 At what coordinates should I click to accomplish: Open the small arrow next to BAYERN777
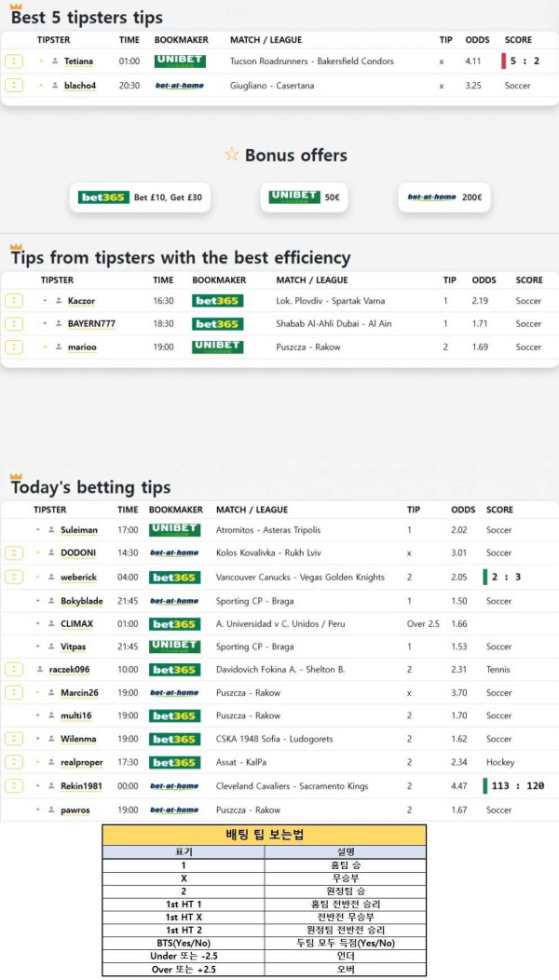pos(45,323)
